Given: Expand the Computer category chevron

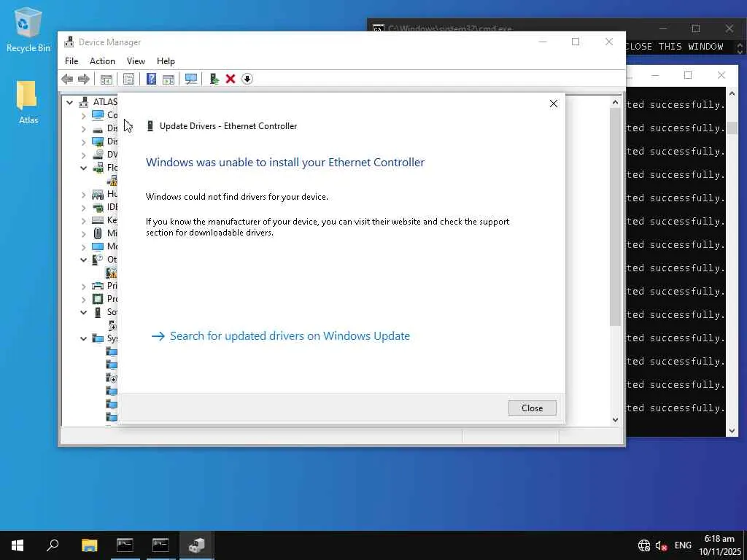Looking at the screenshot, I should coord(83,116).
